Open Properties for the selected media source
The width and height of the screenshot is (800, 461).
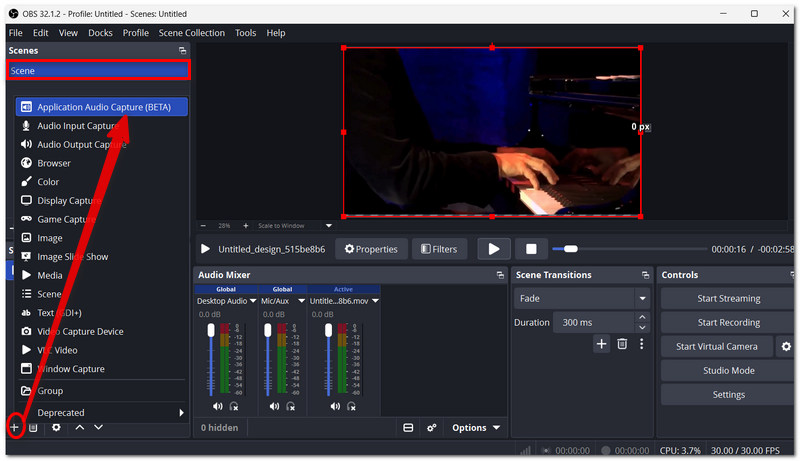click(371, 249)
